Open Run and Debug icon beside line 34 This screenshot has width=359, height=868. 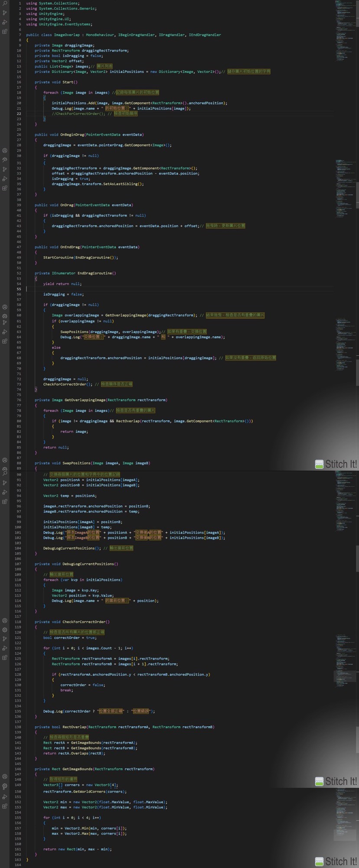(5, 179)
